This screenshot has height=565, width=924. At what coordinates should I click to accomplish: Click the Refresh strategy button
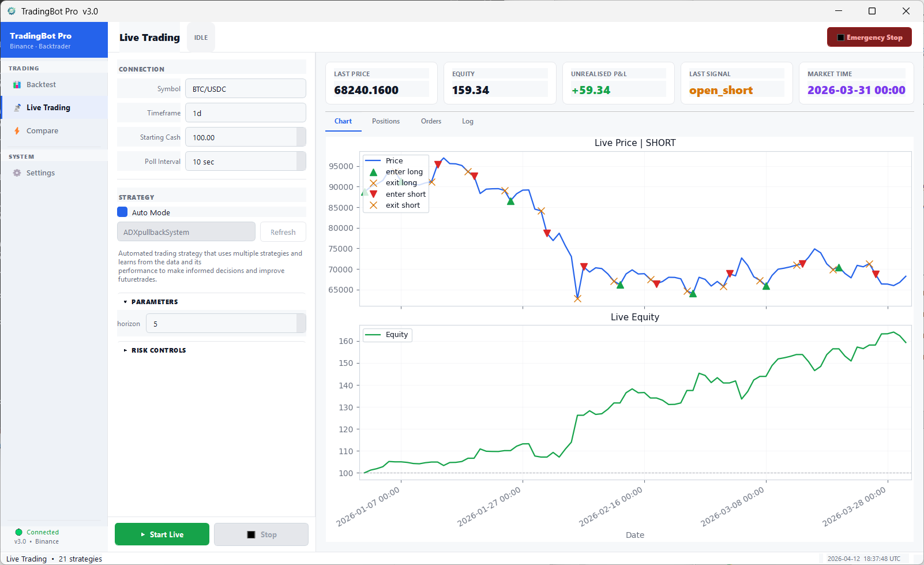tap(283, 231)
